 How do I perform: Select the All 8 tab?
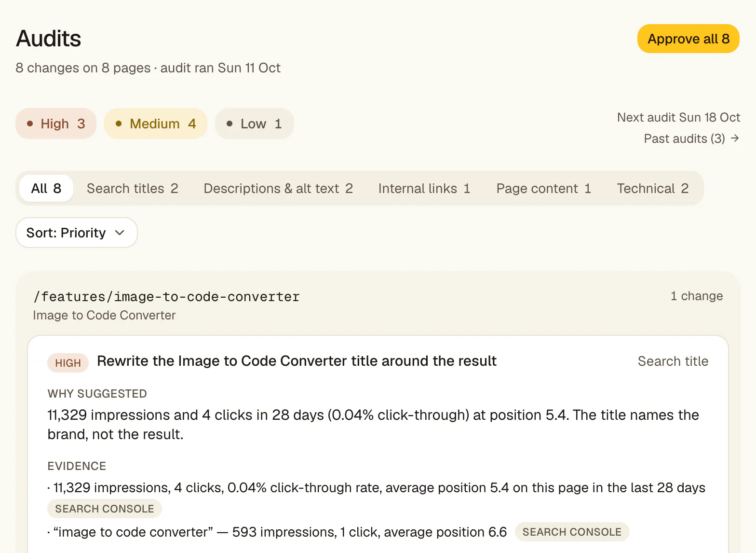(46, 188)
